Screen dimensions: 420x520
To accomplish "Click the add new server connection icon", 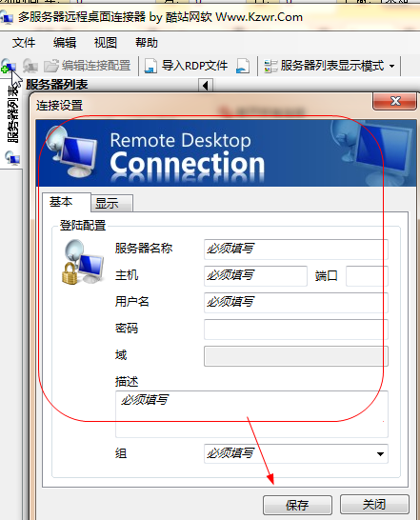I will point(9,66).
